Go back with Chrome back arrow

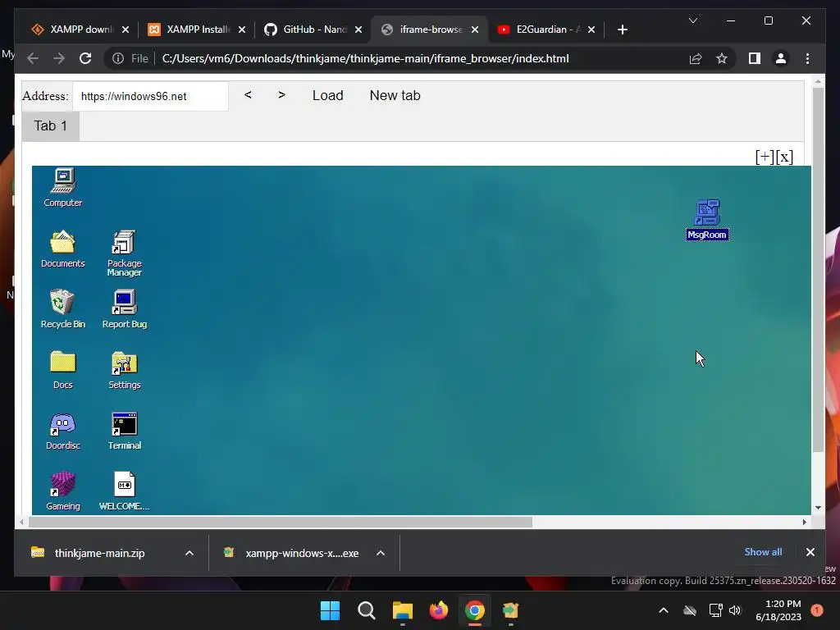pos(33,58)
